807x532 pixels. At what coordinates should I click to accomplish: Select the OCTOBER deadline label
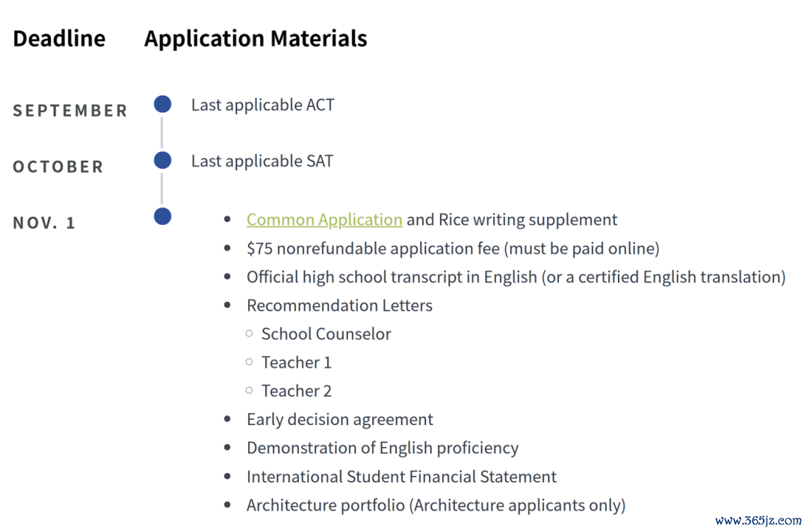click(x=58, y=167)
